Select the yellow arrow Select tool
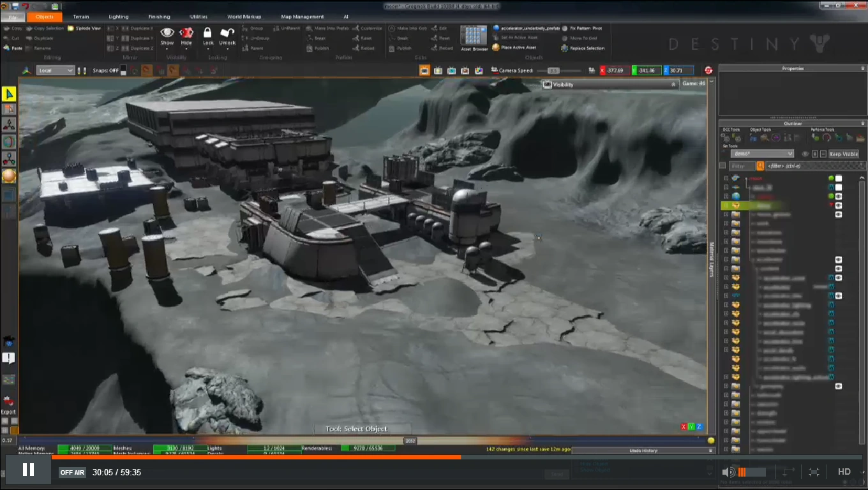The height and width of the screenshot is (490, 868). (x=9, y=94)
